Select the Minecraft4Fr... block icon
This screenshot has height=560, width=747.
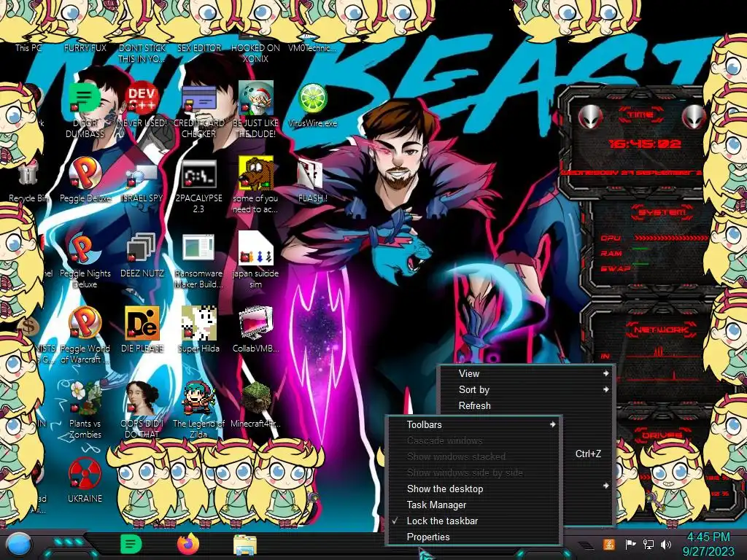[256, 398]
